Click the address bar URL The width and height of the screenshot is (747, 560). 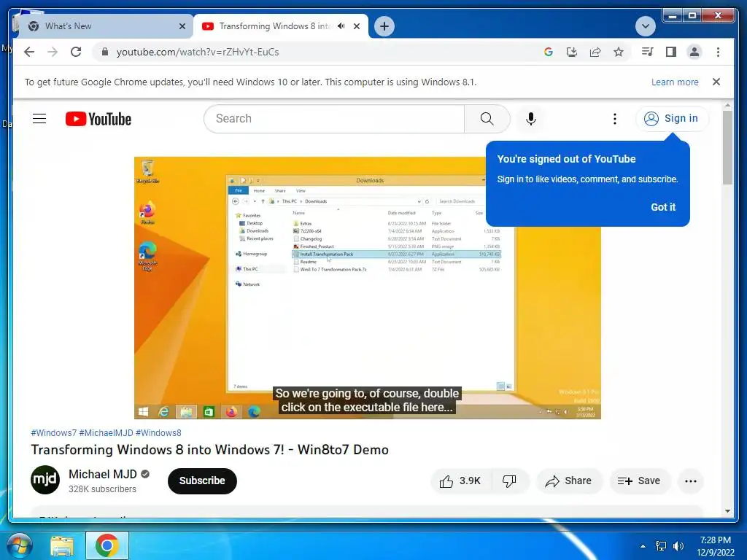[198, 52]
